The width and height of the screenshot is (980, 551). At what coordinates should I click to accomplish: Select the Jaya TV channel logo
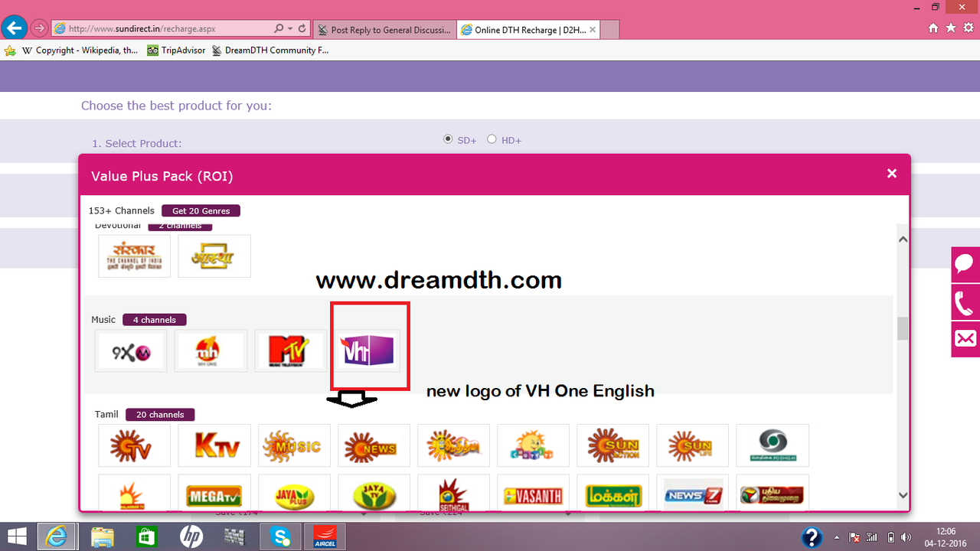pyautogui.click(x=374, y=493)
